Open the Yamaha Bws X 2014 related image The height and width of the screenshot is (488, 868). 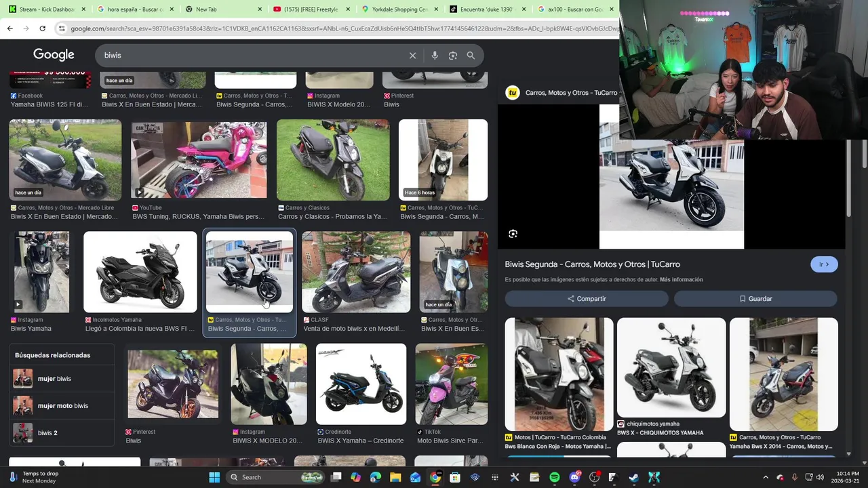coord(784,374)
